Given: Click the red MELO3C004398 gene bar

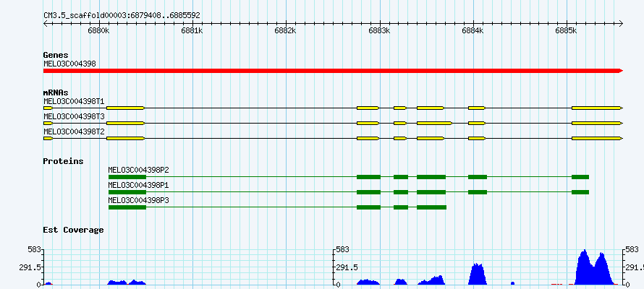Looking at the screenshot, I should (333, 71).
